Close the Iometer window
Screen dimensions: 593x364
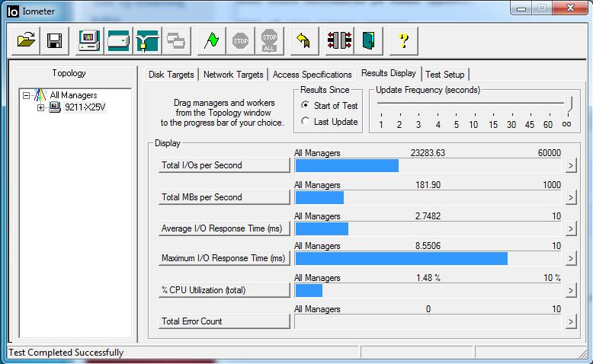[x=570, y=8]
